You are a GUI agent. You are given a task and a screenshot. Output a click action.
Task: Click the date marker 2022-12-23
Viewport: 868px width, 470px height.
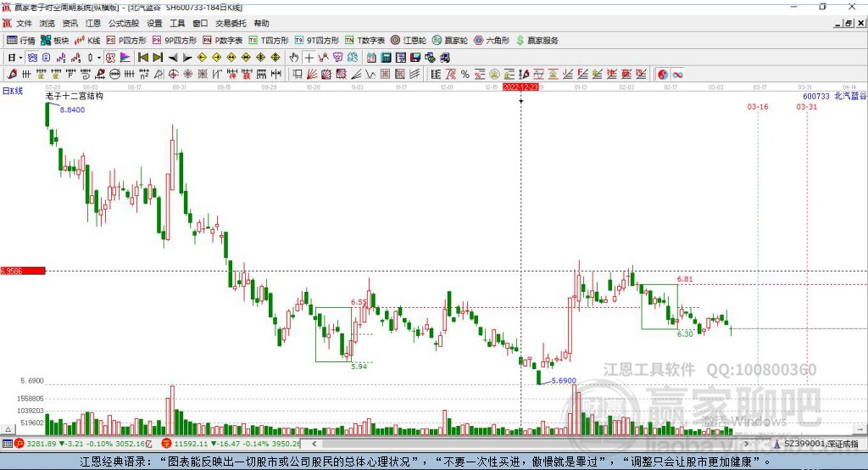pos(520,87)
